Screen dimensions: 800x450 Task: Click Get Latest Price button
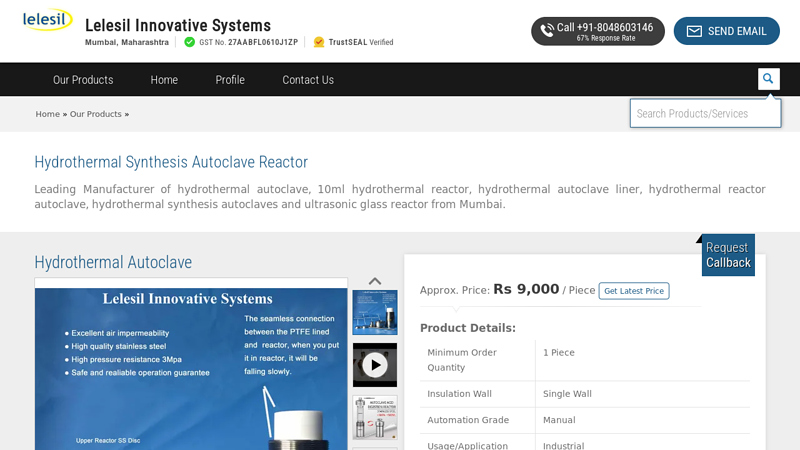(634, 291)
